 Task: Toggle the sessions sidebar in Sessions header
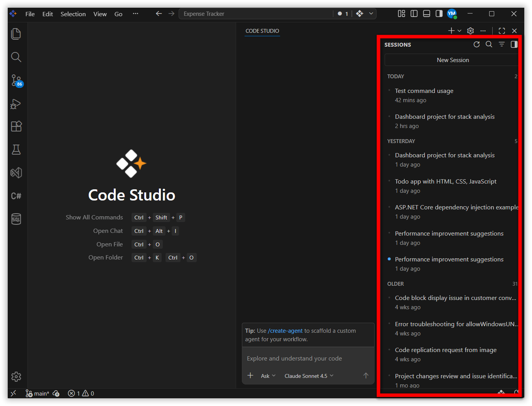coord(514,44)
